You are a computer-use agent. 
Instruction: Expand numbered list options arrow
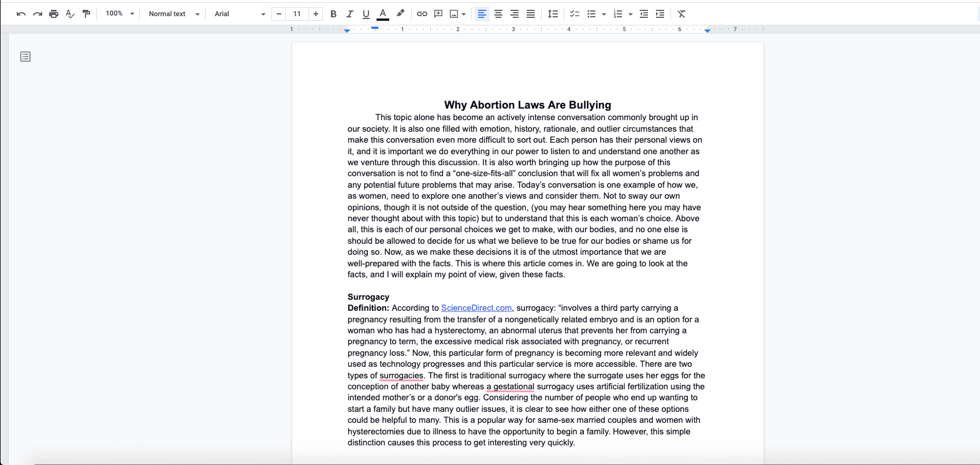tap(631, 14)
